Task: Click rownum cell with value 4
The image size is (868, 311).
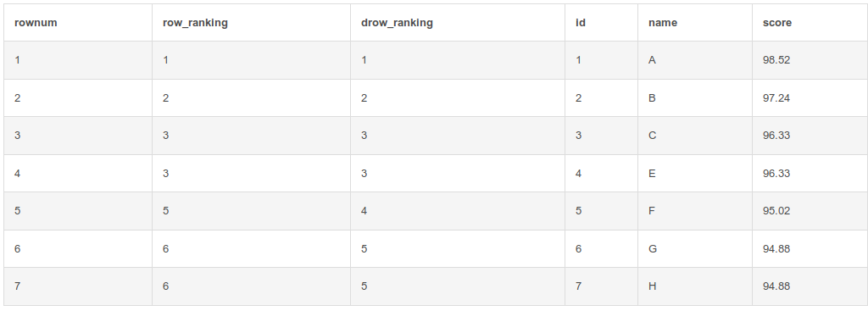Action: point(78,173)
